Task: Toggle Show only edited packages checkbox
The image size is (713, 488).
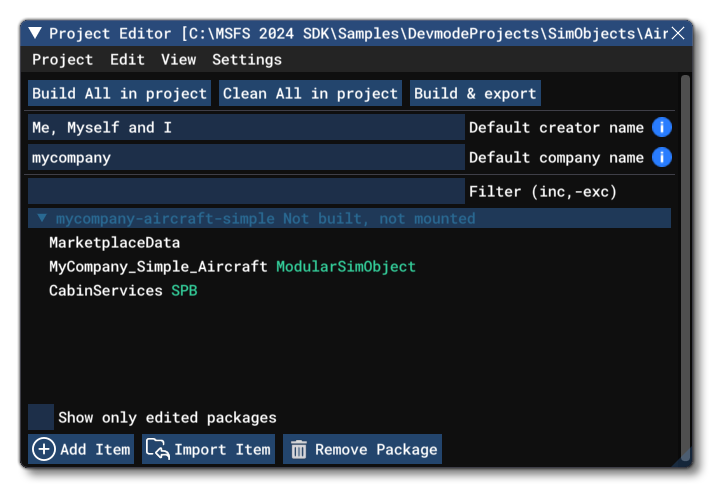Action: (41, 417)
